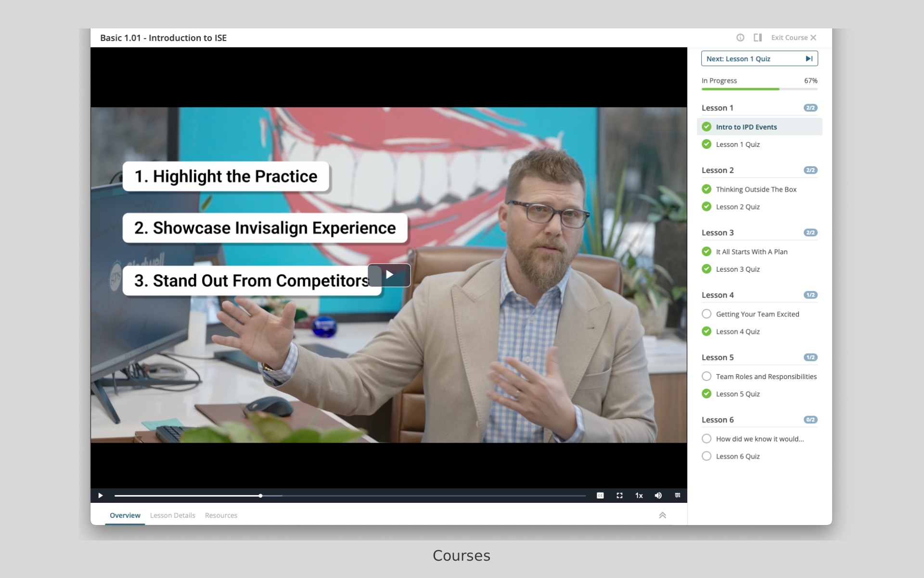Click the Exit Course button
The image size is (924, 578).
pos(793,38)
